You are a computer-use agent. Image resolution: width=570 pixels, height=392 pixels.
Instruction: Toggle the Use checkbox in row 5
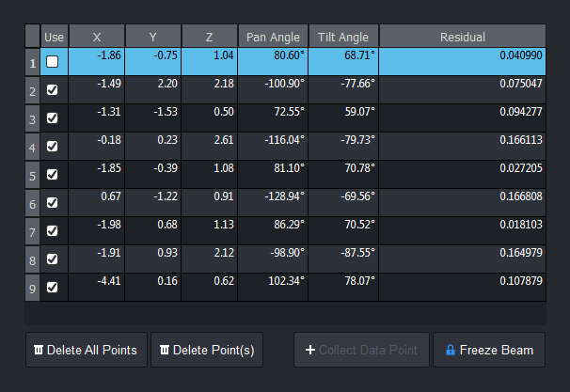point(53,175)
